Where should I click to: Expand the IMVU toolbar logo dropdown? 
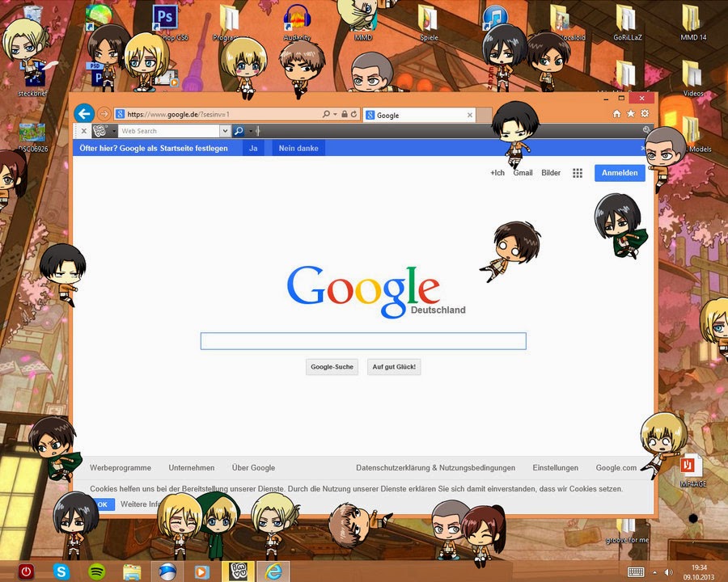(x=114, y=131)
